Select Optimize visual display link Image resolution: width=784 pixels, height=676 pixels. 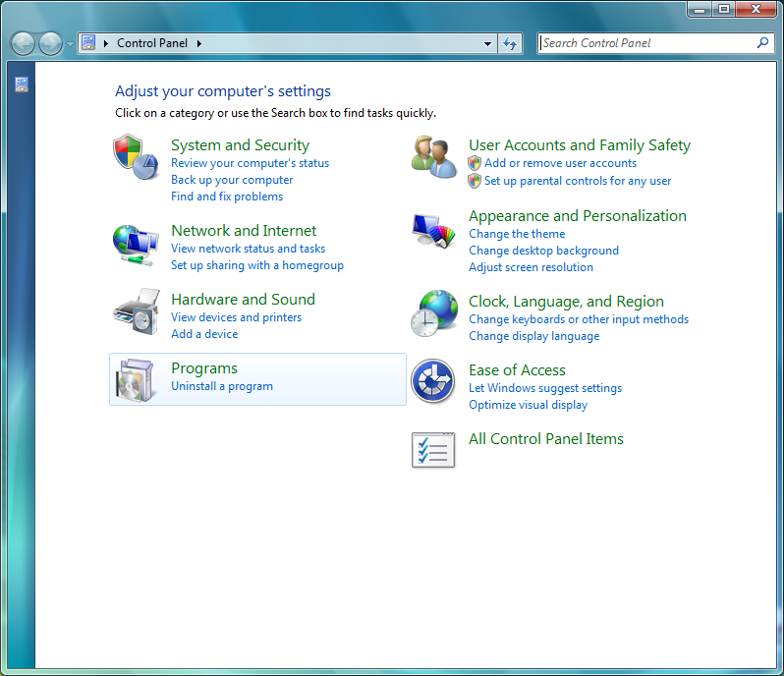(528, 405)
